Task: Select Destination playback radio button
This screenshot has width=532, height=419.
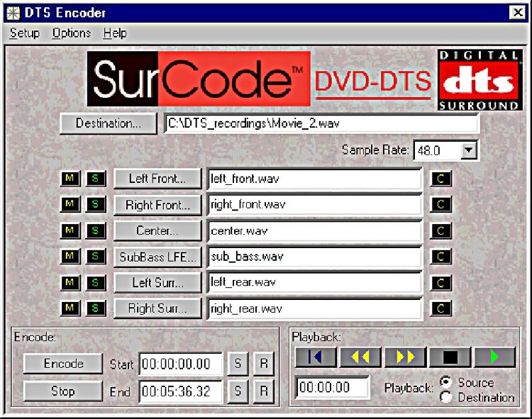Action: coord(446,397)
